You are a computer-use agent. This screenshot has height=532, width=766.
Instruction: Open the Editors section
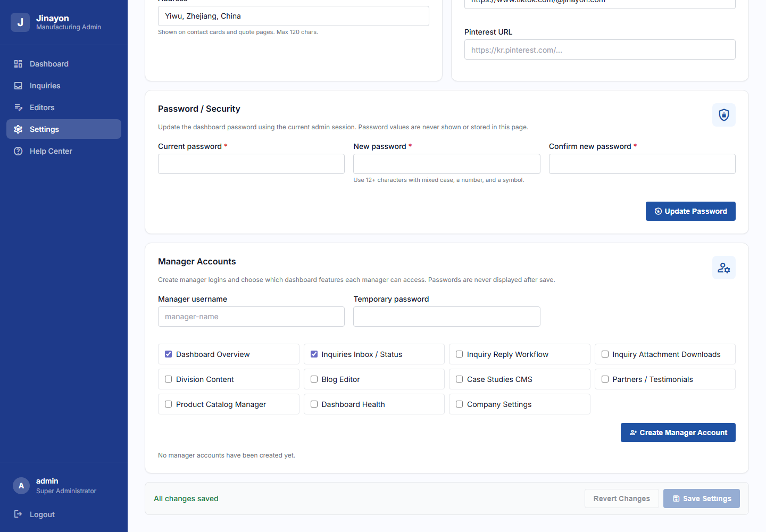coord(64,107)
